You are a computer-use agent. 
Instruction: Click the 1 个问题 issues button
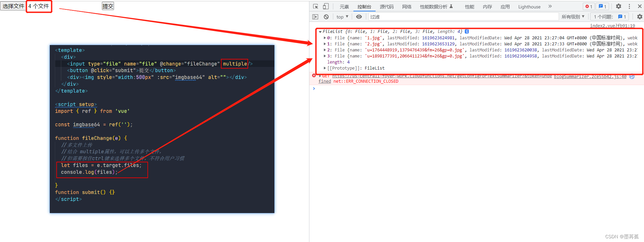click(x=610, y=17)
